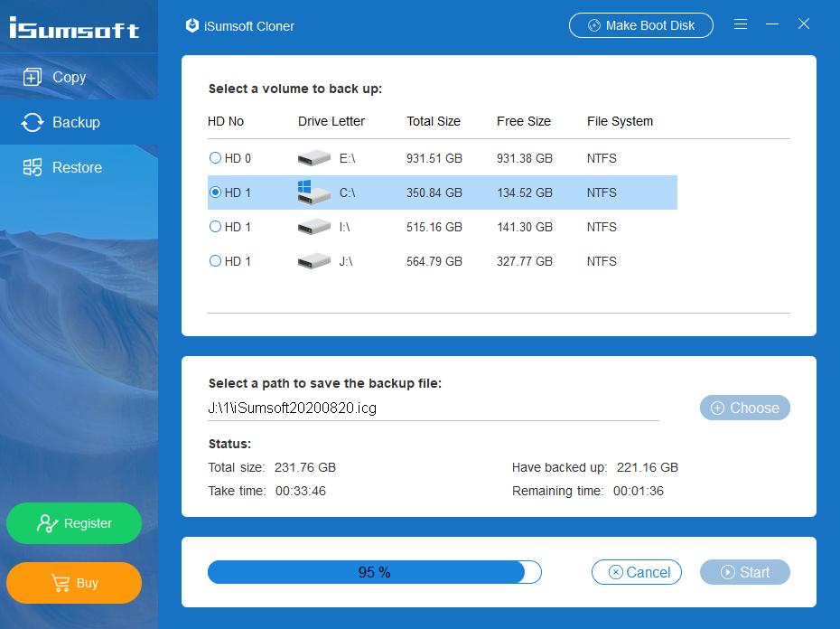Click the Total size 231.76 GB value
840x629 pixels.
[304, 467]
